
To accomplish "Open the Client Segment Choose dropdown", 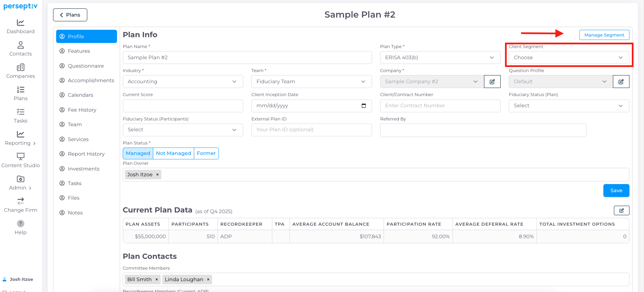I will pyautogui.click(x=569, y=58).
